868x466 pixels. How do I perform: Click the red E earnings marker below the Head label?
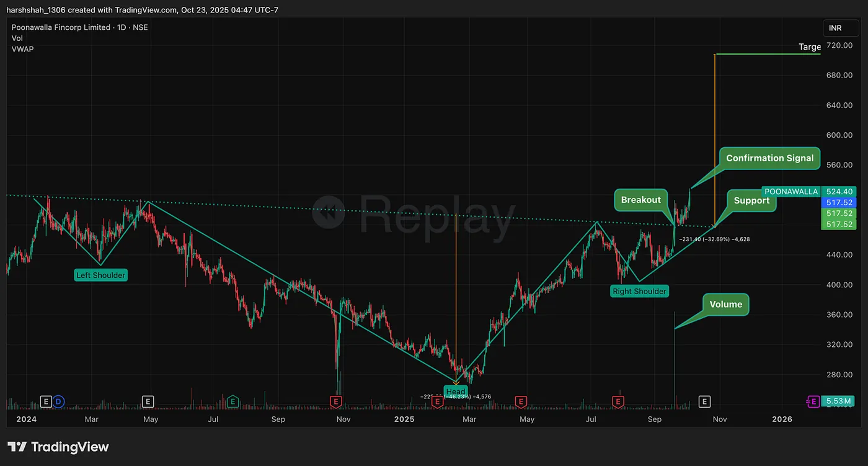pyautogui.click(x=437, y=401)
